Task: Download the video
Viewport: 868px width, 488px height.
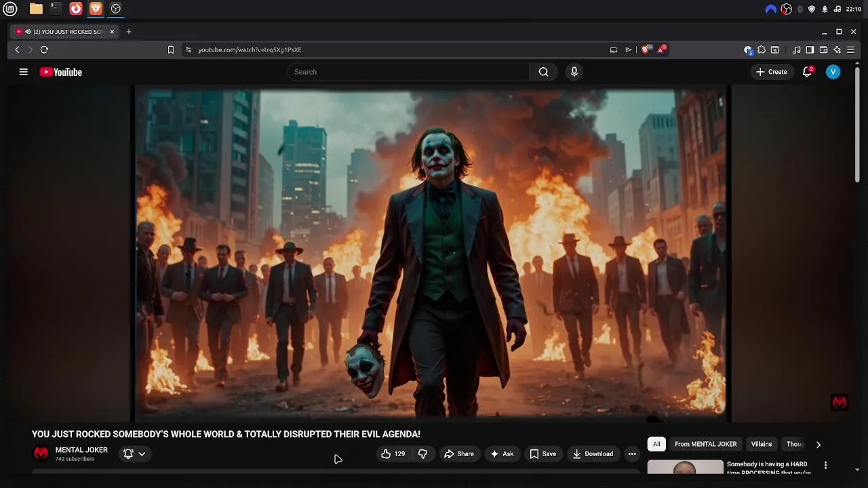Action: click(x=593, y=454)
